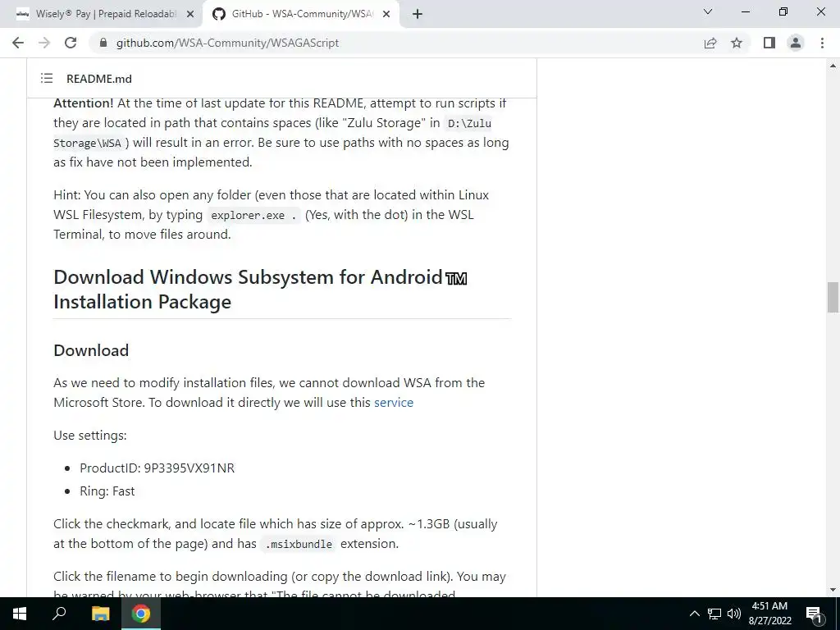Share this page using the share icon
This screenshot has height=630, width=840.
[710, 43]
